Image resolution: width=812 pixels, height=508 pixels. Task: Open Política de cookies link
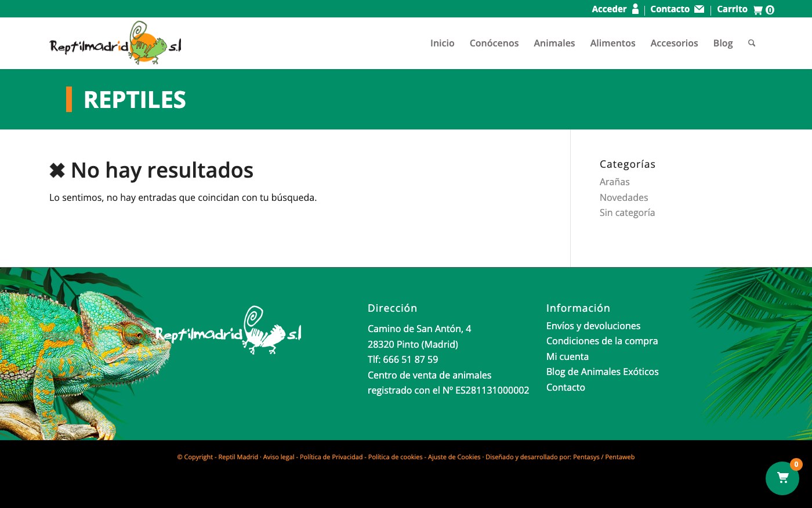(x=395, y=457)
